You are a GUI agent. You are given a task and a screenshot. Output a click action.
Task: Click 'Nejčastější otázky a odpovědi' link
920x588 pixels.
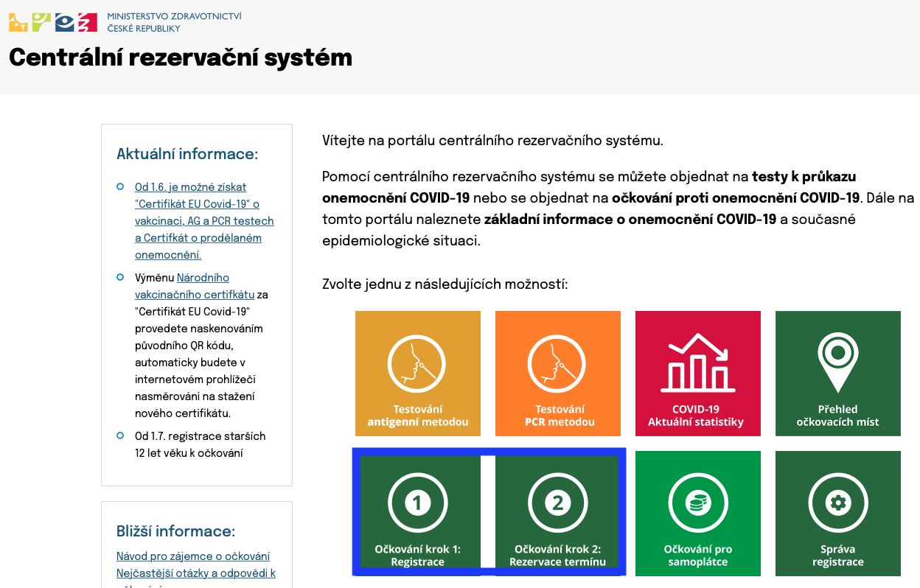click(195, 573)
